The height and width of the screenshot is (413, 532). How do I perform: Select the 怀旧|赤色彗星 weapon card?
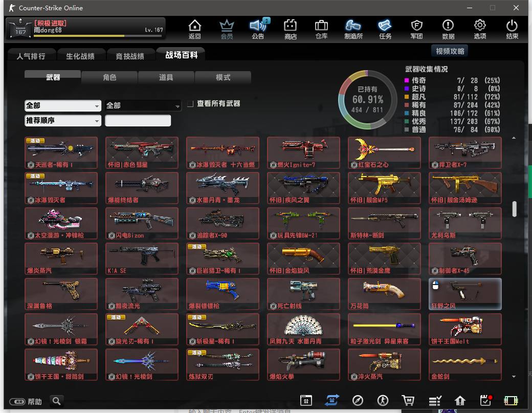coord(142,153)
